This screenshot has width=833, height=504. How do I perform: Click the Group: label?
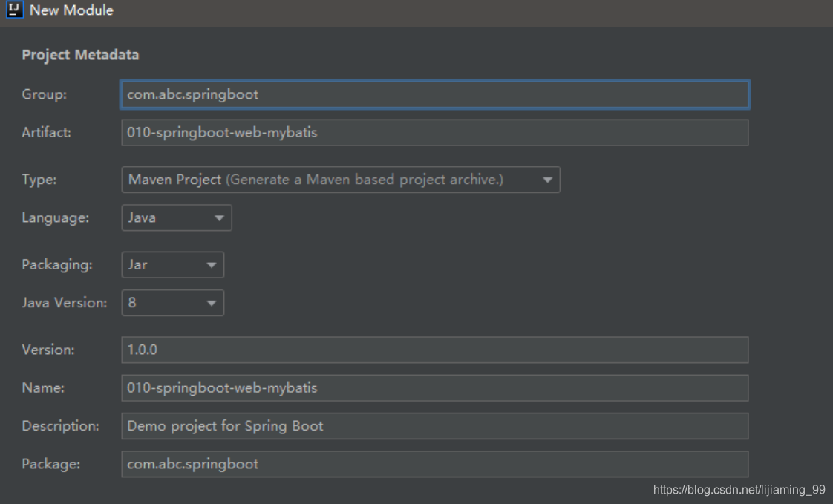pos(44,94)
